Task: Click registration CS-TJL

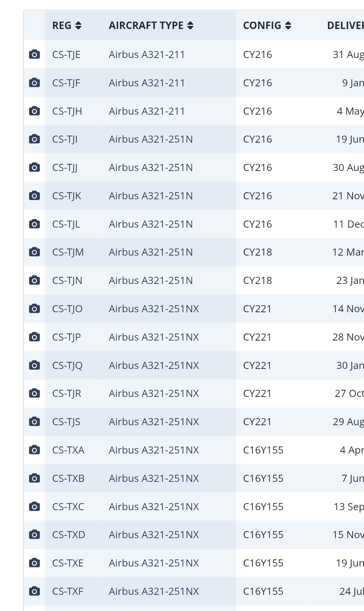Action: point(66,224)
